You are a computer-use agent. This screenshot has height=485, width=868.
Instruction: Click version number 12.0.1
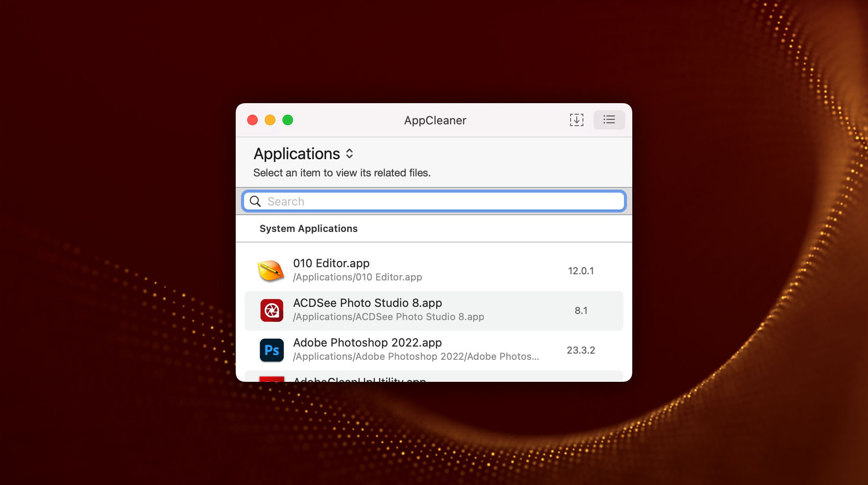click(581, 271)
